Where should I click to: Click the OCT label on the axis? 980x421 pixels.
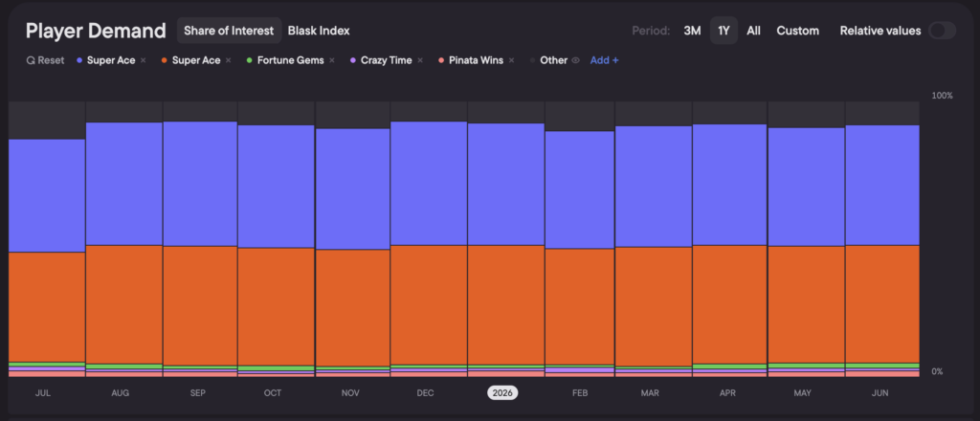click(x=273, y=393)
